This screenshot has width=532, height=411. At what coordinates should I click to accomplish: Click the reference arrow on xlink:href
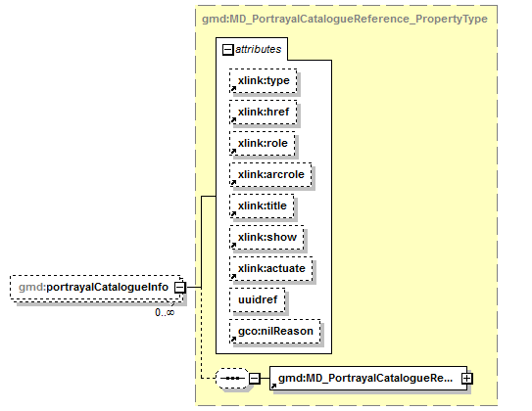coord(233,120)
